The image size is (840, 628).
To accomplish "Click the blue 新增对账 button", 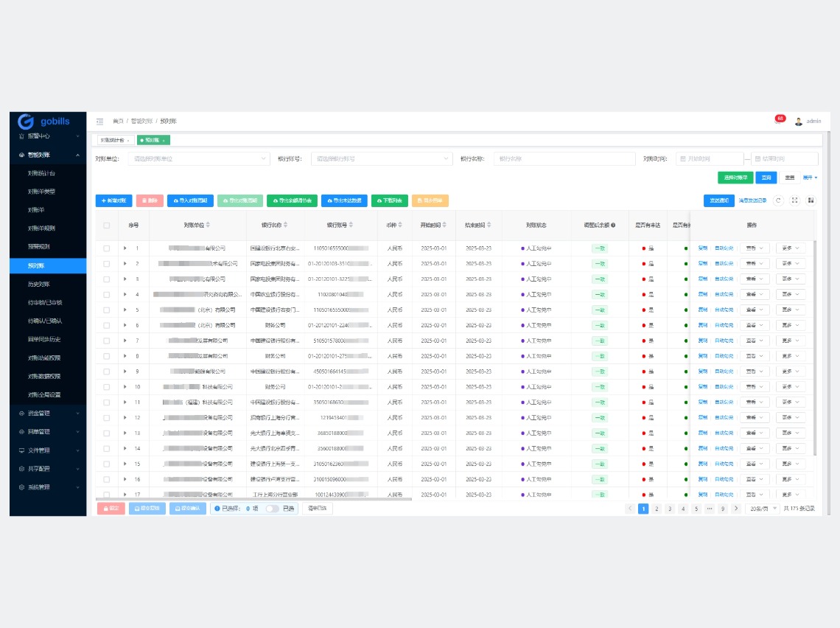I will click(x=113, y=200).
